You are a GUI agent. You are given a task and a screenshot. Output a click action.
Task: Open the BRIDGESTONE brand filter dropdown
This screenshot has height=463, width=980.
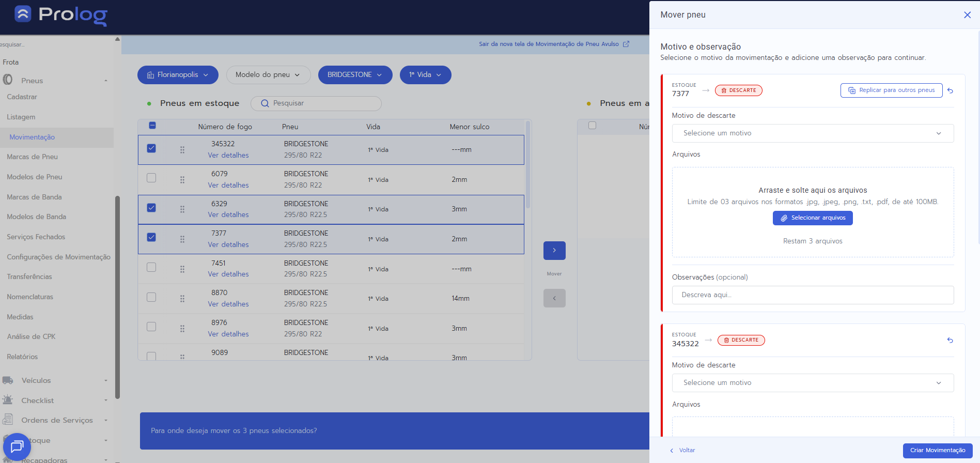355,75
